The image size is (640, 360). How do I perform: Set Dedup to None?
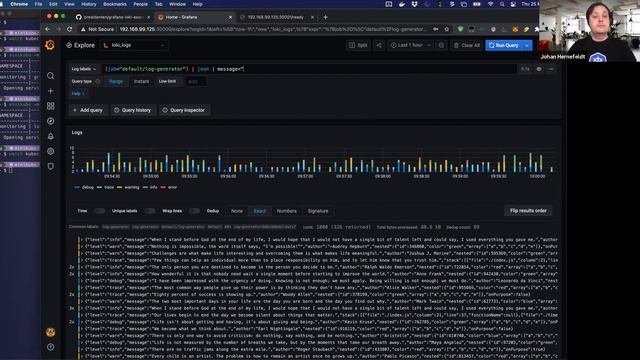(237, 211)
